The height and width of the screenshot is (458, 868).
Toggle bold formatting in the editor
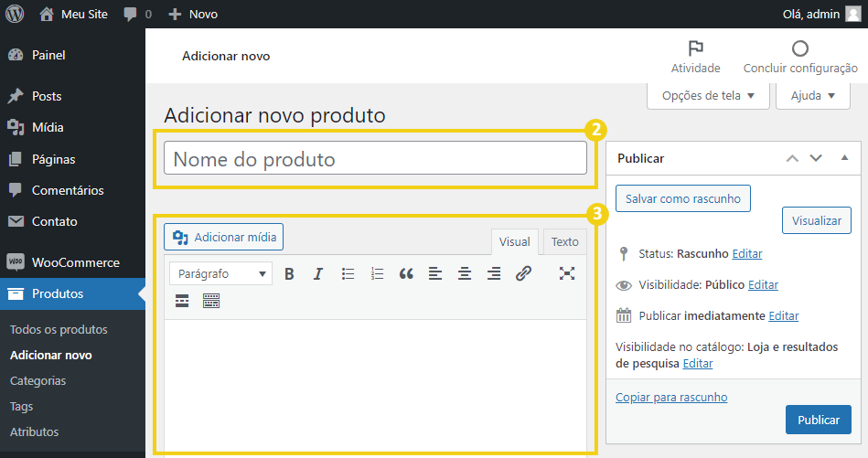[x=289, y=274]
